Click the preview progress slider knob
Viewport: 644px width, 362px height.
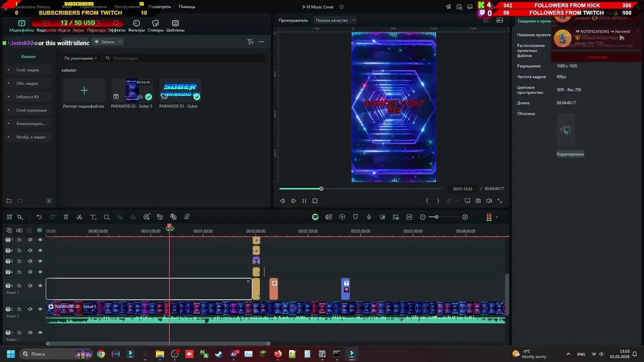point(321,189)
